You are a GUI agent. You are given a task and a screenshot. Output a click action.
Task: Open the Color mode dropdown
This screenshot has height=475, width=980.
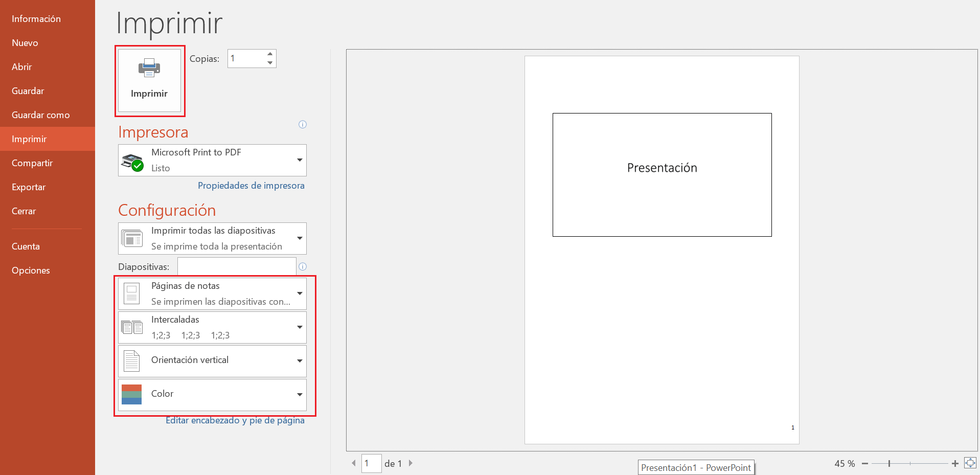coord(212,395)
